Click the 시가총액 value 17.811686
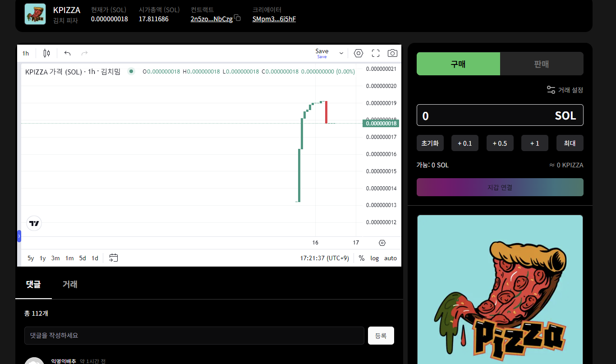This screenshot has height=364, width=616. (154, 19)
